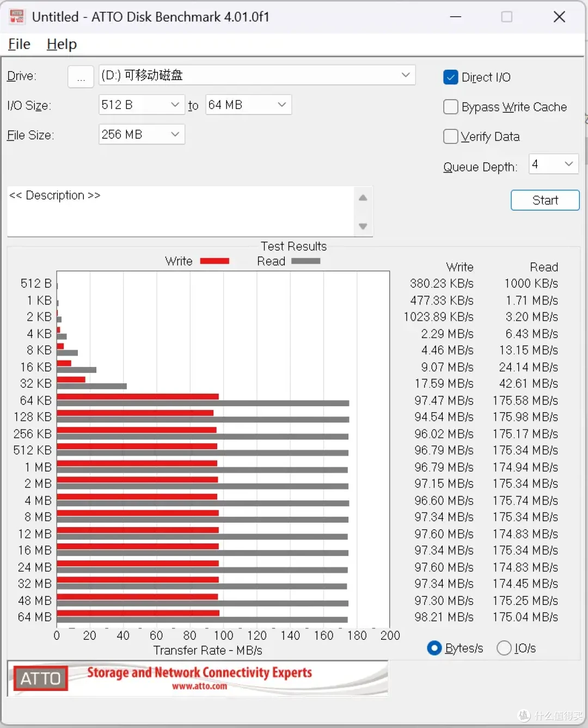Click the description scroll up arrow
This screenshot has height=728, width=588.
(363, 198)
